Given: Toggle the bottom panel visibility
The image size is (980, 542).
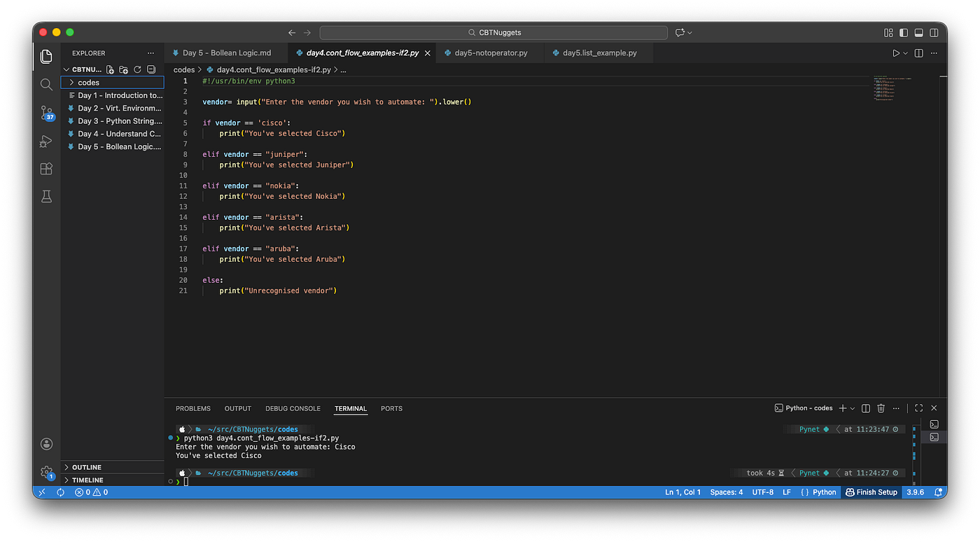Looking at the screenshot, I should (x=919, y=32).
